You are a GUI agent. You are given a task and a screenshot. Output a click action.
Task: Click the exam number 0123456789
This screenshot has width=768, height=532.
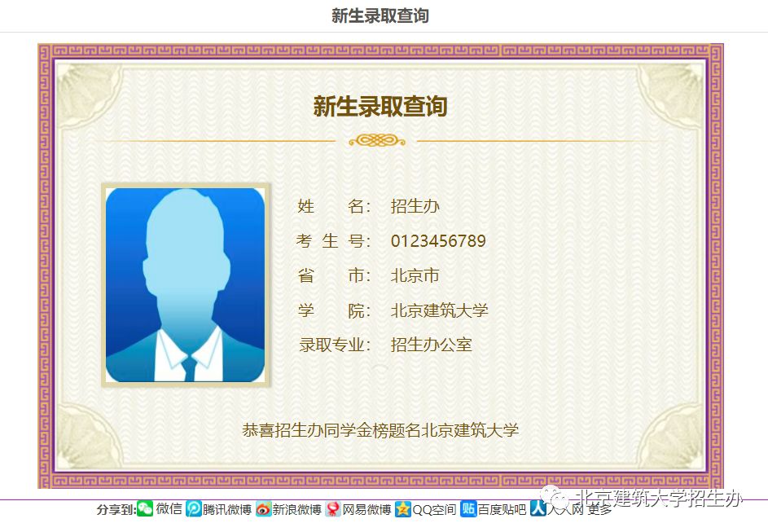tap(438, 241)
